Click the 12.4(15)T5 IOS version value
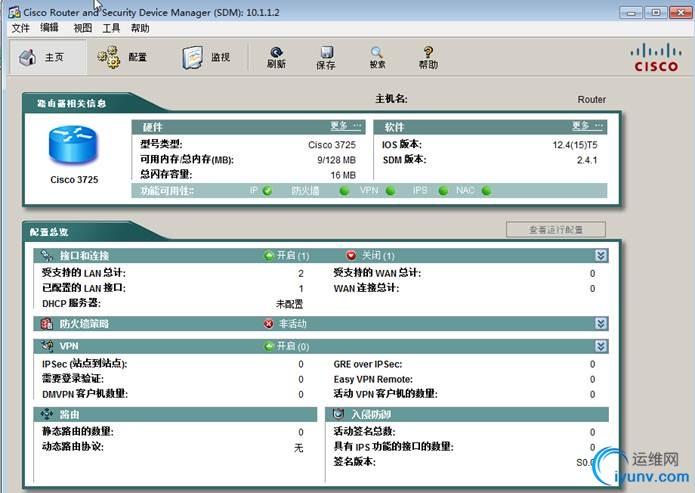The height and width of the screenshot is (493, 695). click(x=574, y=145)
